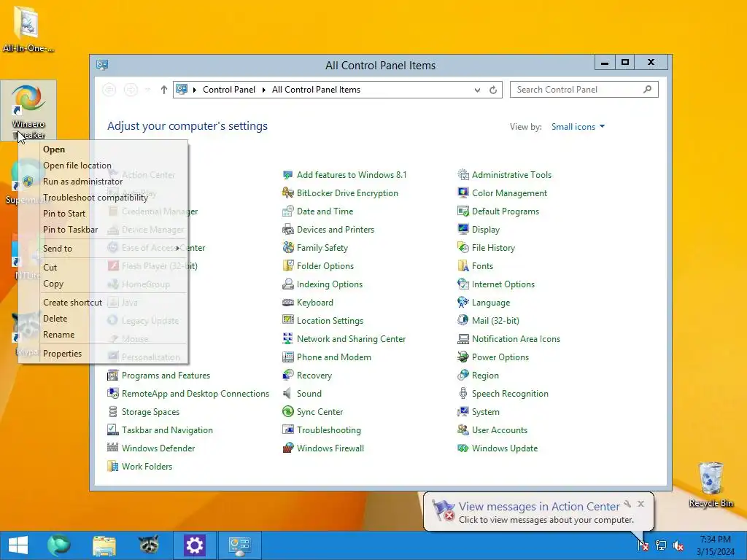Screen dimensions: 747x560
Task: Open the View by Small icons dropdown
Action: click(x=578, y=127)
